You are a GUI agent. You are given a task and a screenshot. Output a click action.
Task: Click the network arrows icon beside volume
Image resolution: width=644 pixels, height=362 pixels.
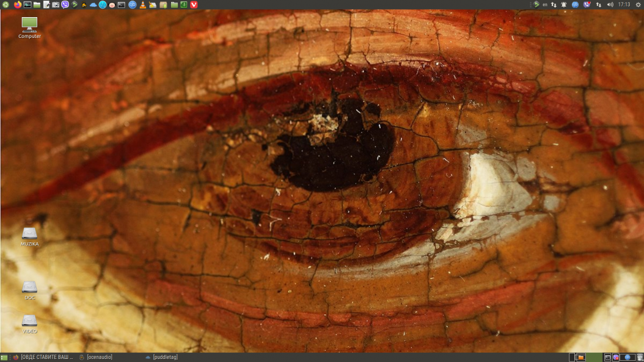(598, 4)
